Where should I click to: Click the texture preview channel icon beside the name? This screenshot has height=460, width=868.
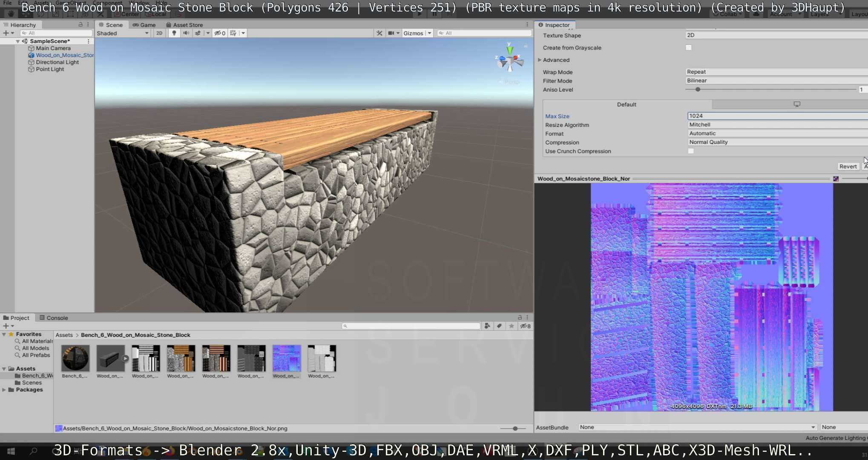pos(836,179)
